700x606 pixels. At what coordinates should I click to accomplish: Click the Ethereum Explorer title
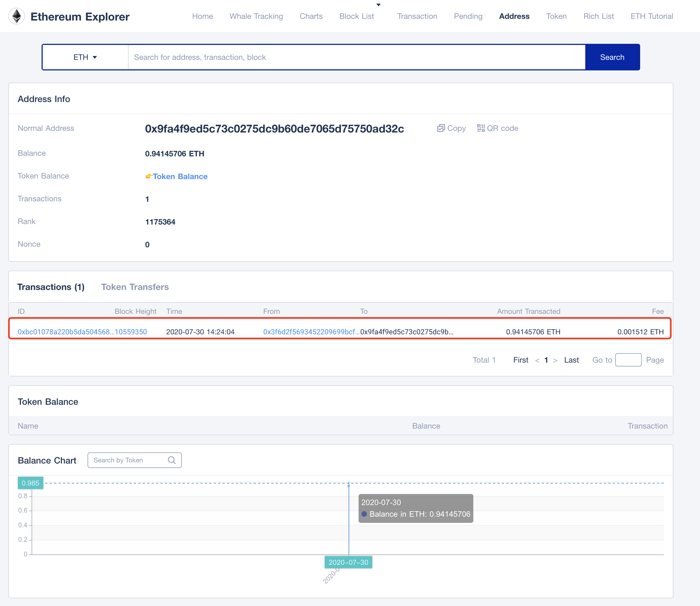click(80, 17)
